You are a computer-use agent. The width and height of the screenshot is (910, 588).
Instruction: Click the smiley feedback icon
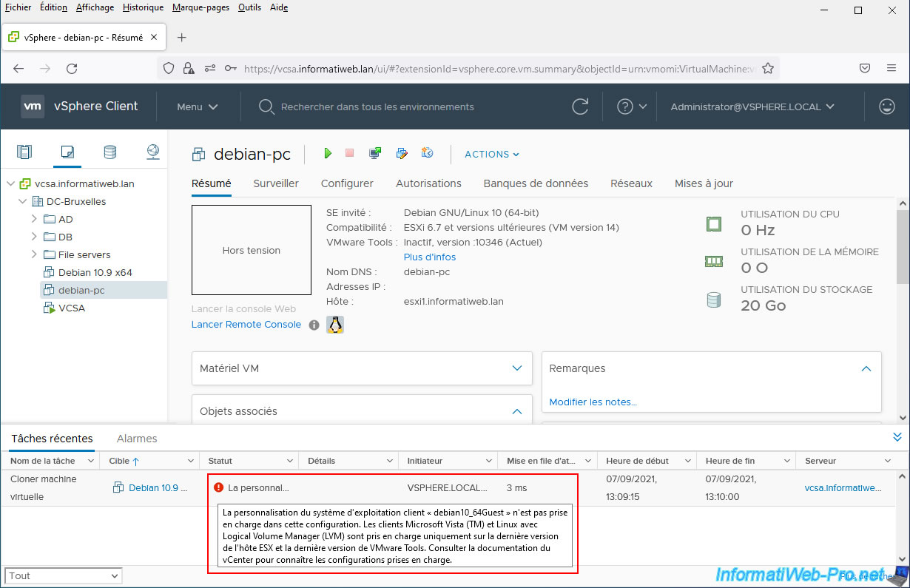tap(886, 107)
